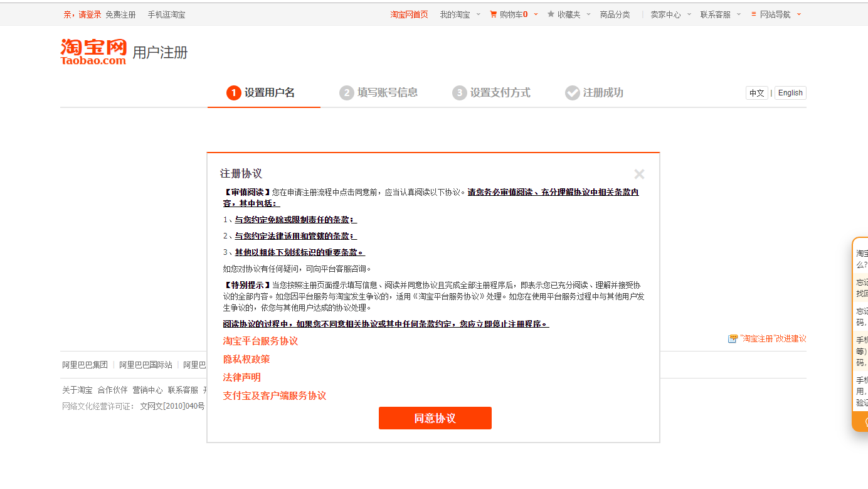Click the 淘宝网首页 menu item
868x489 pixels.
click(408, 13)
